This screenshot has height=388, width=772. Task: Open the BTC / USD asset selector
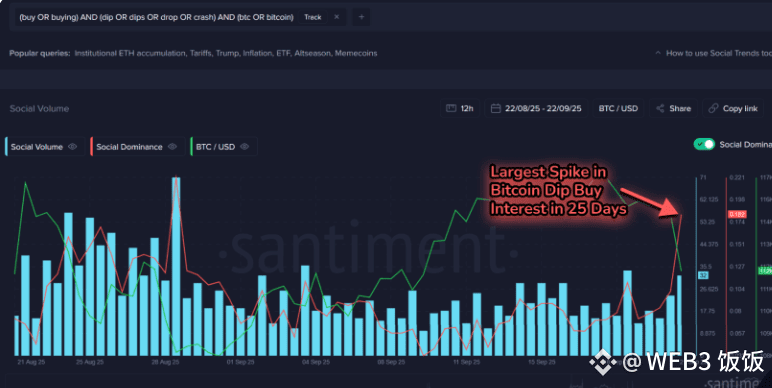pos(618,108)
